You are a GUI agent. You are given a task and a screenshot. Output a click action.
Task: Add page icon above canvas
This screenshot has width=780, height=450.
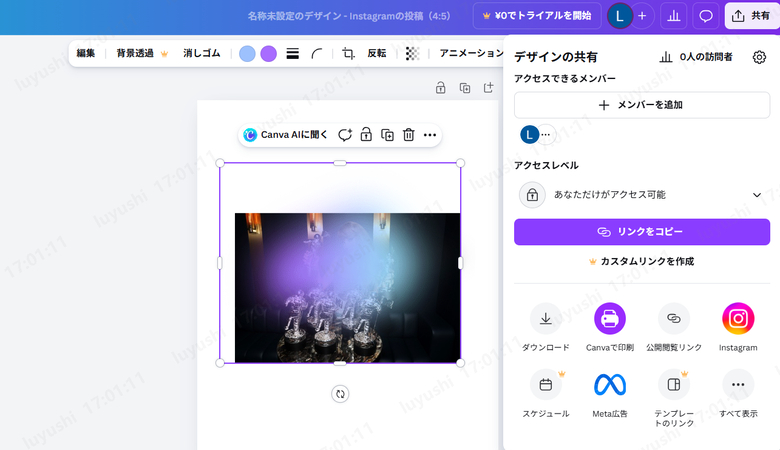coord(488,88)
